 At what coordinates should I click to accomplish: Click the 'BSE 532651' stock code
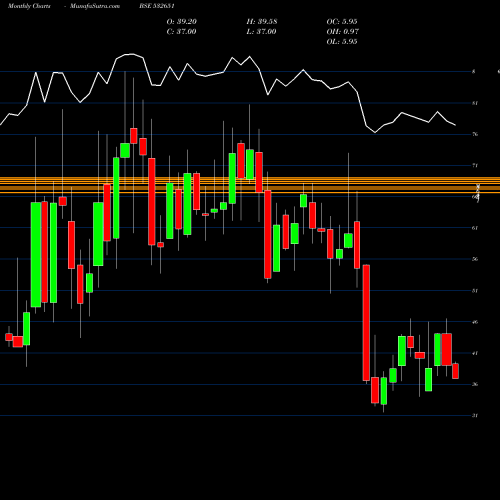coord(157,6)
